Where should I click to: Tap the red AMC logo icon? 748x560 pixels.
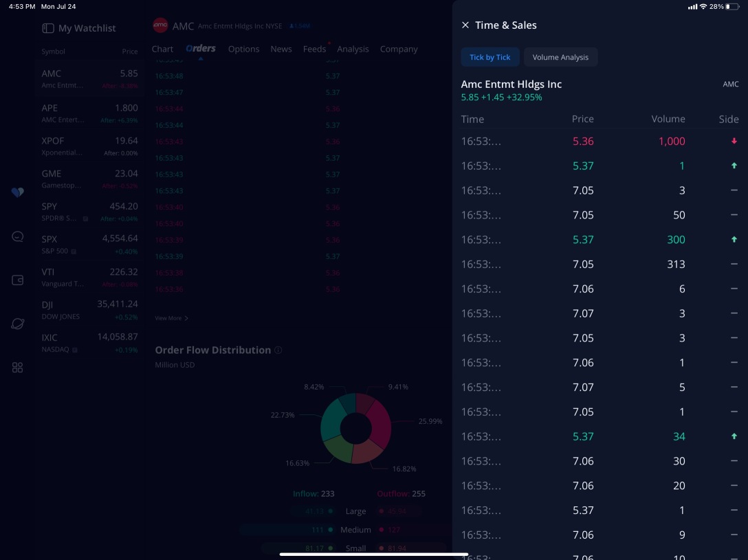click(x=160, y=26)
